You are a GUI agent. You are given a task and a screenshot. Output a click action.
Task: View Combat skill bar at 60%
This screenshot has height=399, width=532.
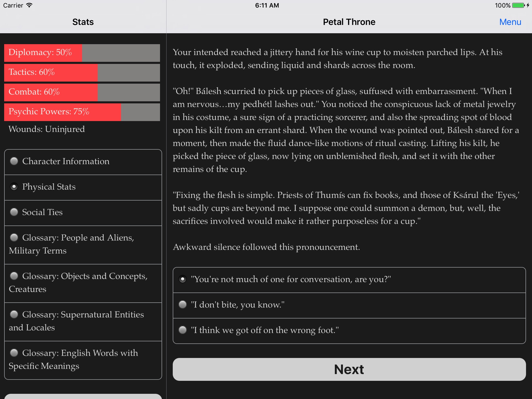pos(82,91)
